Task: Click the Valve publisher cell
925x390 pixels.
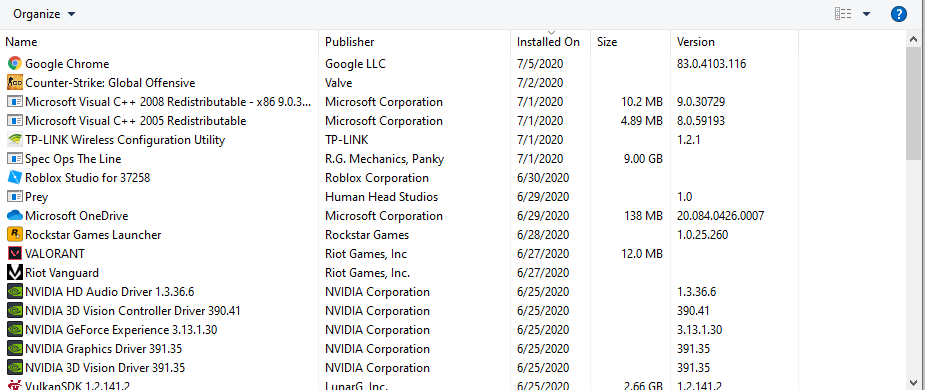Action: (339, 83)
